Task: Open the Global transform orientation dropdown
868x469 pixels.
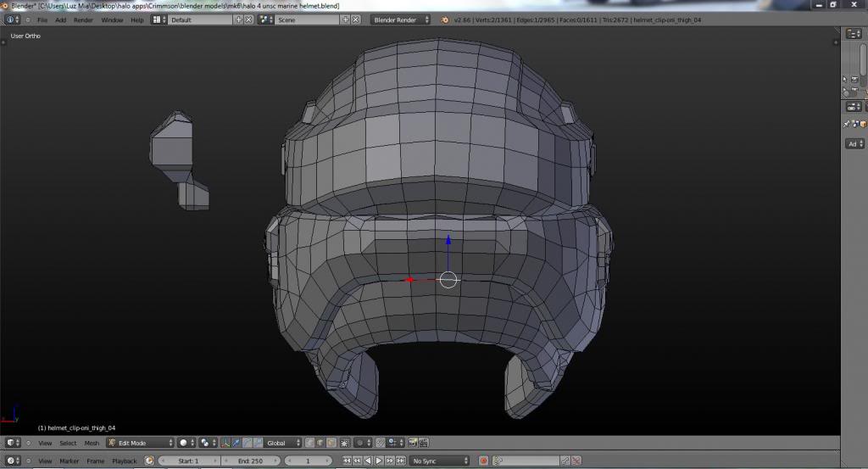Action: pyautogui.click(x=282, y=443)
